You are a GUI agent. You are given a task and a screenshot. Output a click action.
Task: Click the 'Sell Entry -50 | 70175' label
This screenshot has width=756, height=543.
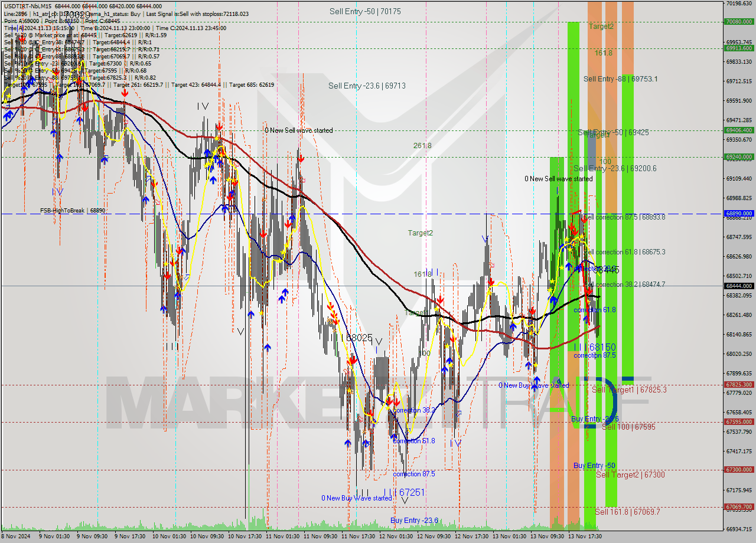365,11
